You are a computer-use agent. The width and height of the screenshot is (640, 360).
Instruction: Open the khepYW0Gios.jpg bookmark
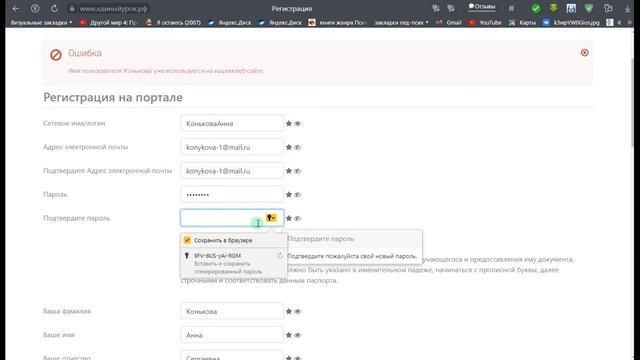(571, 22)
